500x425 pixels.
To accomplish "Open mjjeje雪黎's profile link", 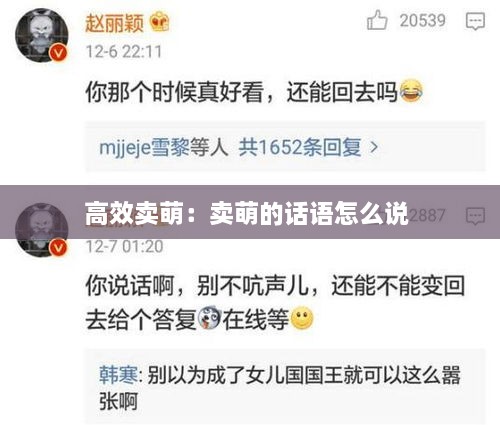I will pos(144,147).
